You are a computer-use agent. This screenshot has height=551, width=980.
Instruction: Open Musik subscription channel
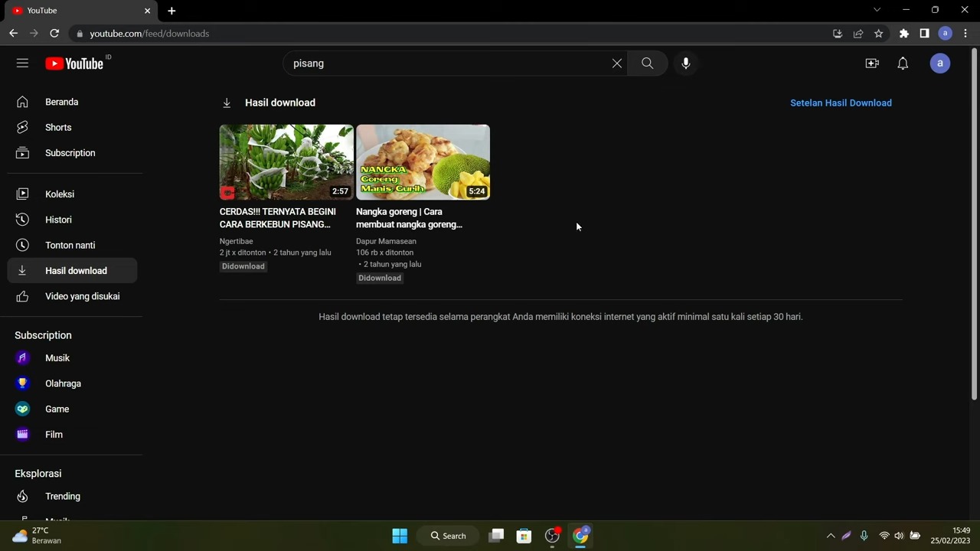[x=73, y=358]
